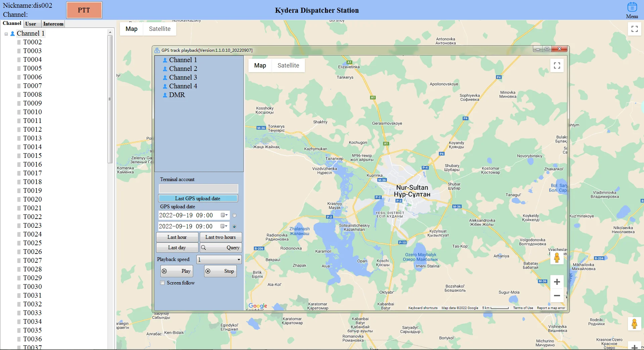The height and width of the screenshot is (350, 644).
Task: Switch playback map to Satellite view
Action: [288, 65]
